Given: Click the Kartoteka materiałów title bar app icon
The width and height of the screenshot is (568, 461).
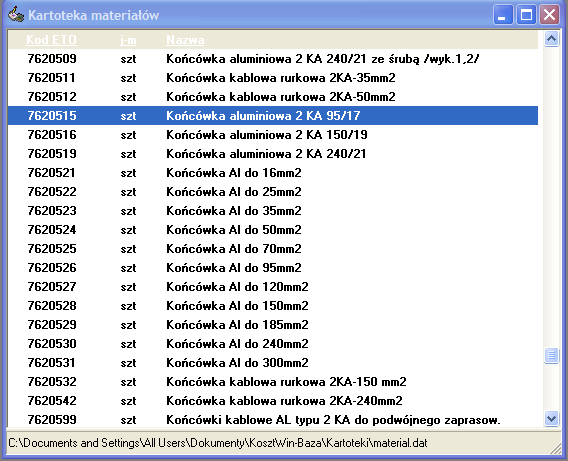Looking at the screenshot, I should (x=16, y=15).
